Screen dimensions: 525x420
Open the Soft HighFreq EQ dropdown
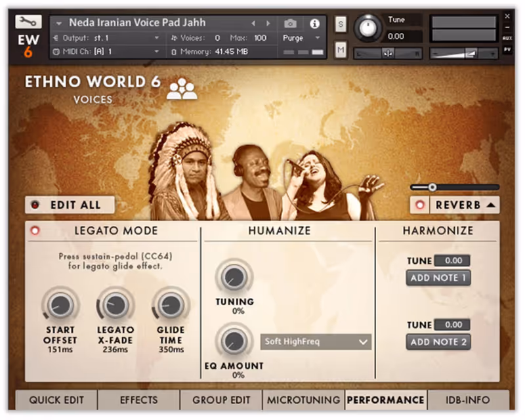(316, 342)
